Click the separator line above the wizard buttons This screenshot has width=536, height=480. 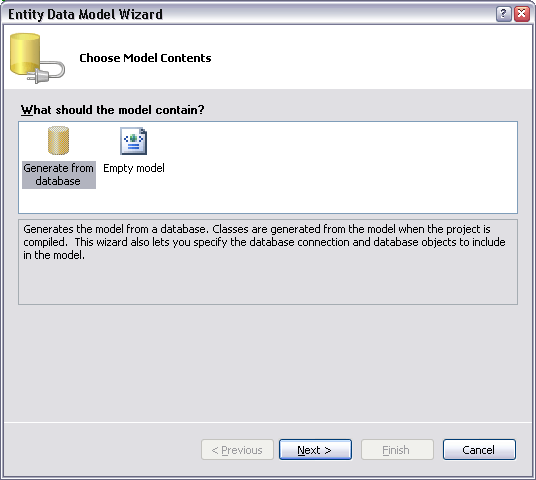[x=268, y=423]
